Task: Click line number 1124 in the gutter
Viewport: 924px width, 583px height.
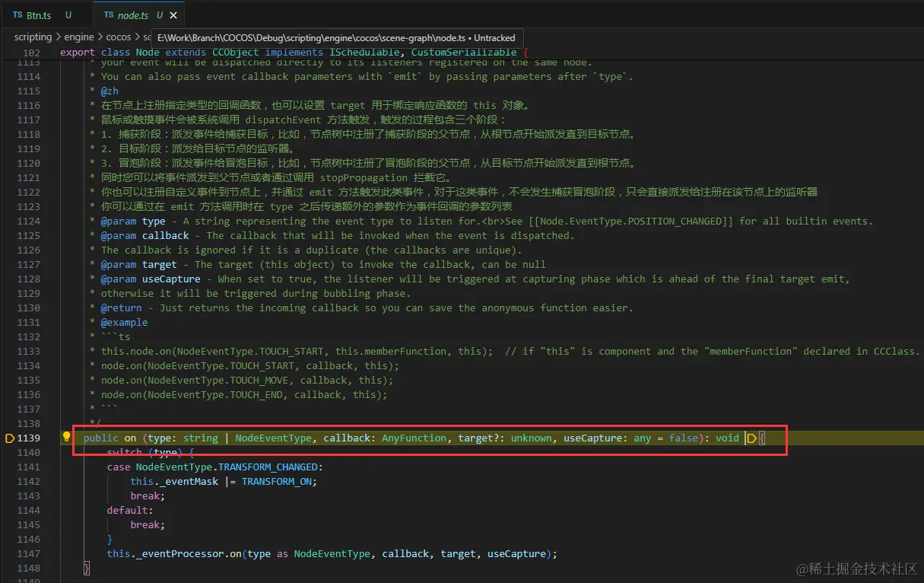Action: tap(28, 221)
